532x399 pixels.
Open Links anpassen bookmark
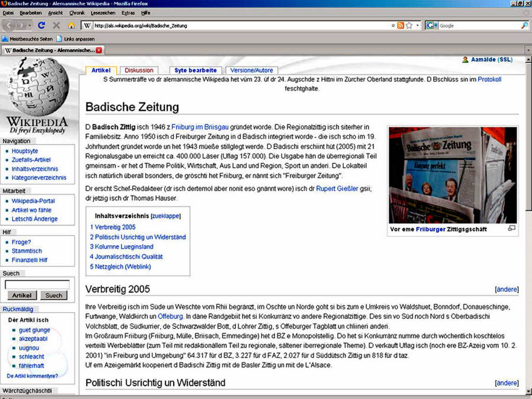tap(75, 39)
